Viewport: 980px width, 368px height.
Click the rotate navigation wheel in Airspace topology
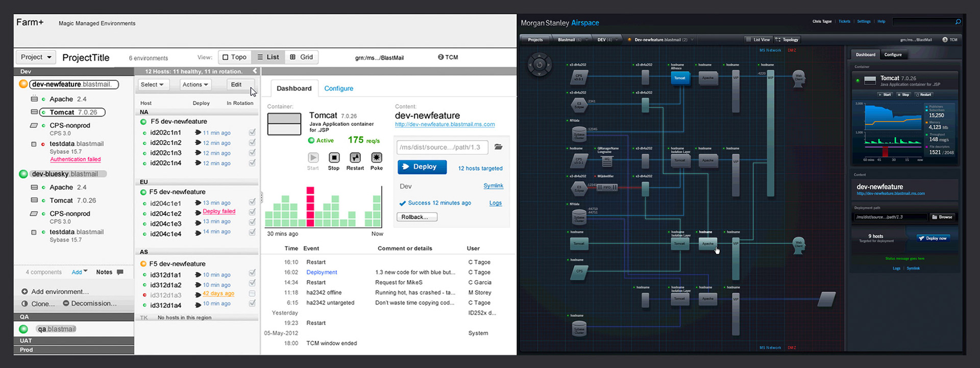pos(539,65)
